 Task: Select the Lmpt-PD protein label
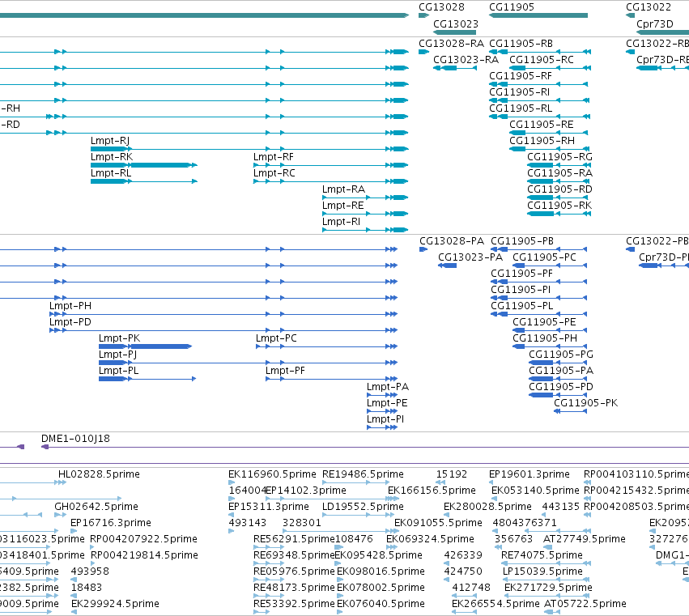point(70,322)
